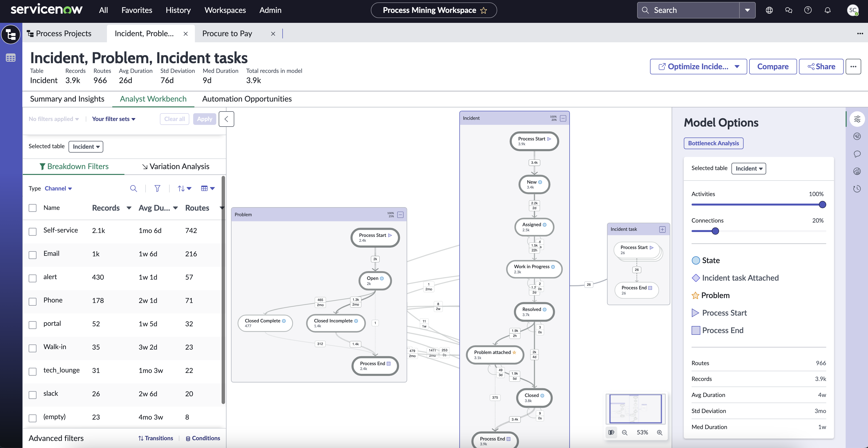Toggle the minimap icon beside zoom controls
The image size is (868, 448).
[x=611, y=432]
